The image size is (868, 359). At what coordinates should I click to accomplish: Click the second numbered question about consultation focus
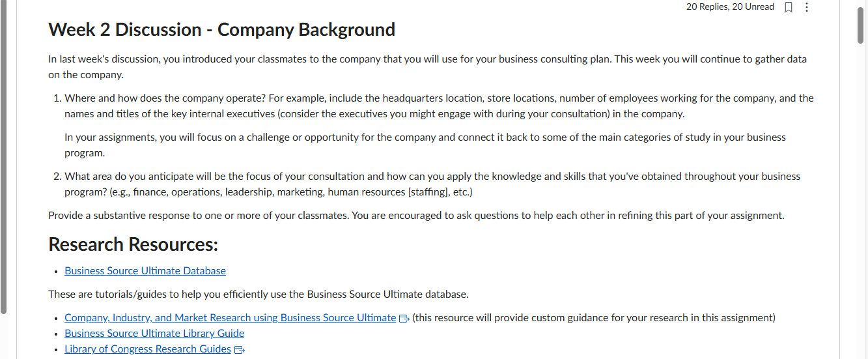click(432, 184)
